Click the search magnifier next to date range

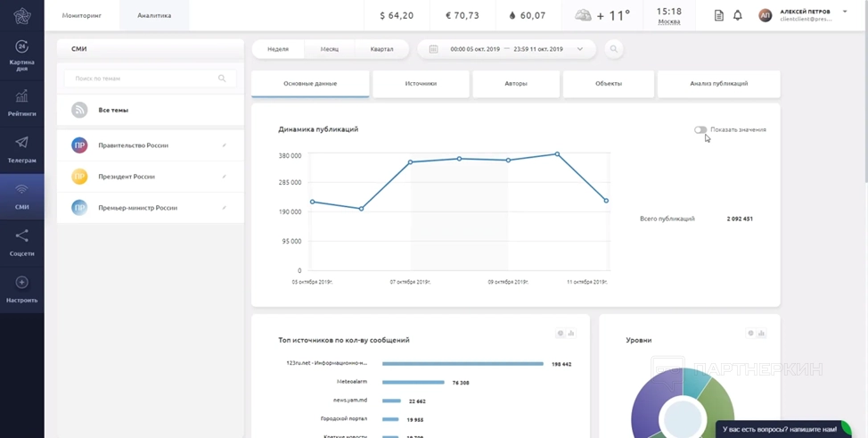click(x=613, y=49)
